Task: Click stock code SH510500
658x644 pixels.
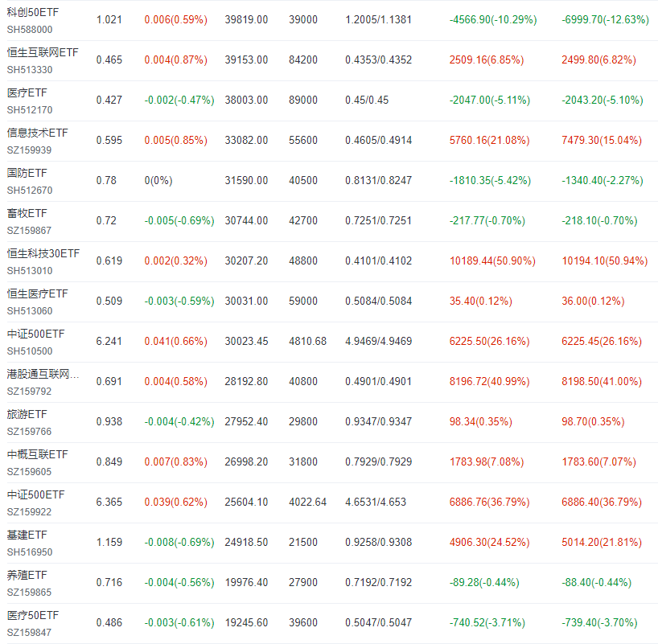Action: point(30,351)
